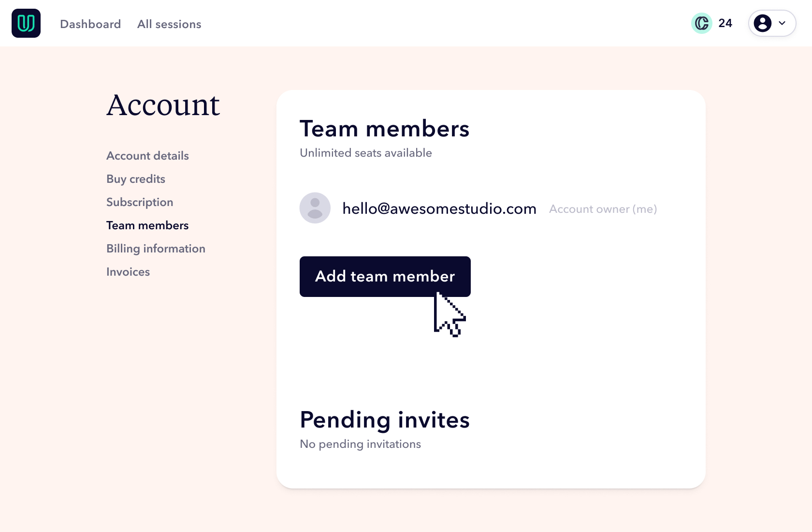The width and height of the screenshot is (812, 532).
Task: View Invoices page
Action: tap(128, 272)
